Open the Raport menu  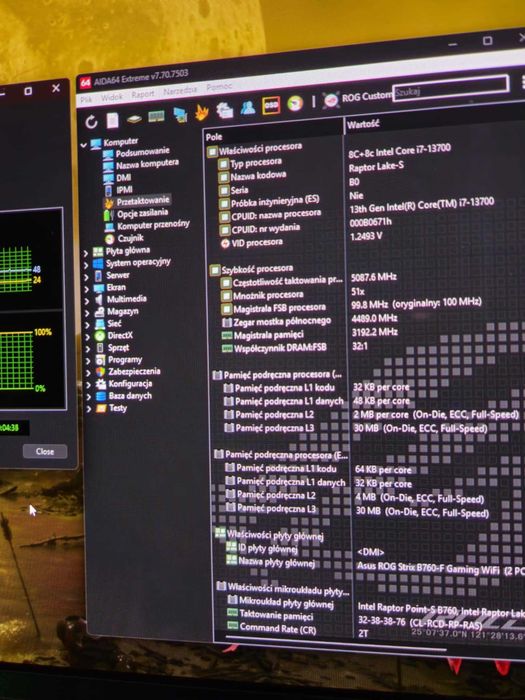143,94
